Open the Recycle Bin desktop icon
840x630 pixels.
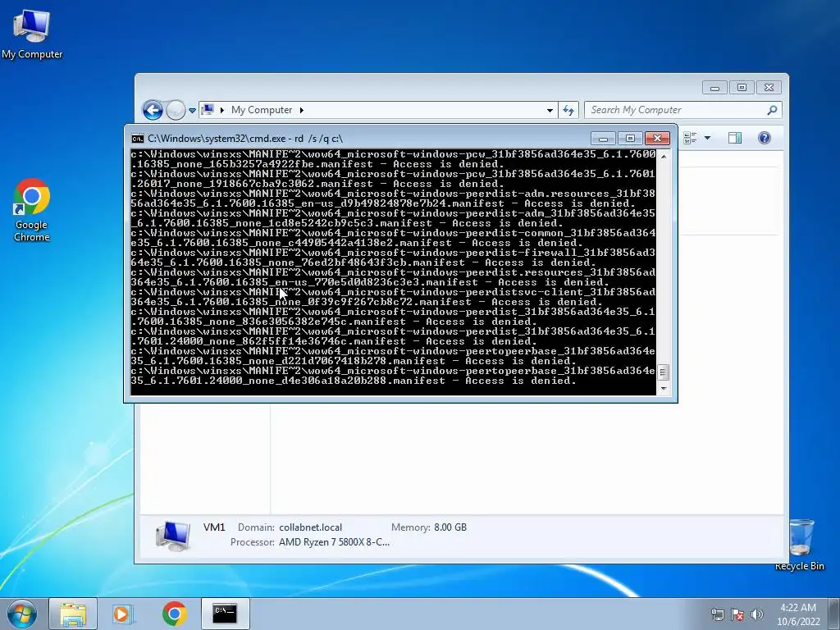point(800,545)
